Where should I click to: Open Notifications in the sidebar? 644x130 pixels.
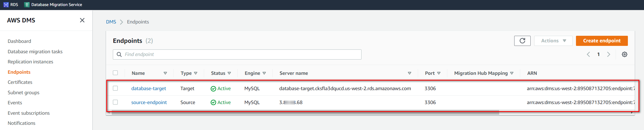[22, 123]
